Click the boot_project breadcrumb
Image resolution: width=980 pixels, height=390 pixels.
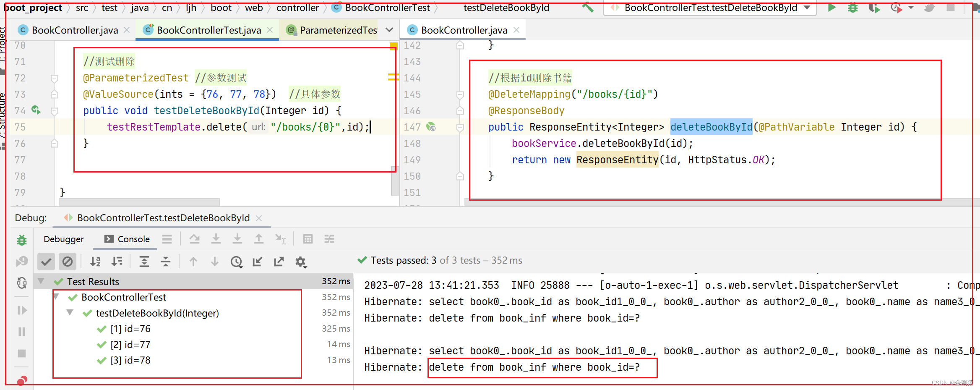pos(33,8)
